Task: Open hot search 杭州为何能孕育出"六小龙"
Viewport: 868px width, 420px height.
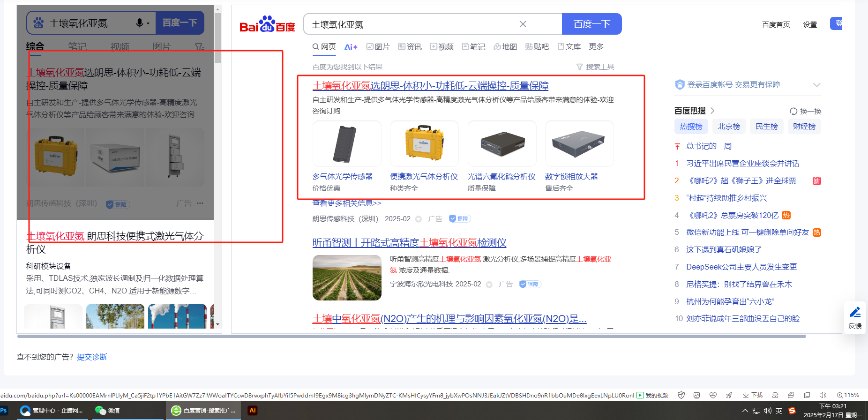Action: click(730, 301)
